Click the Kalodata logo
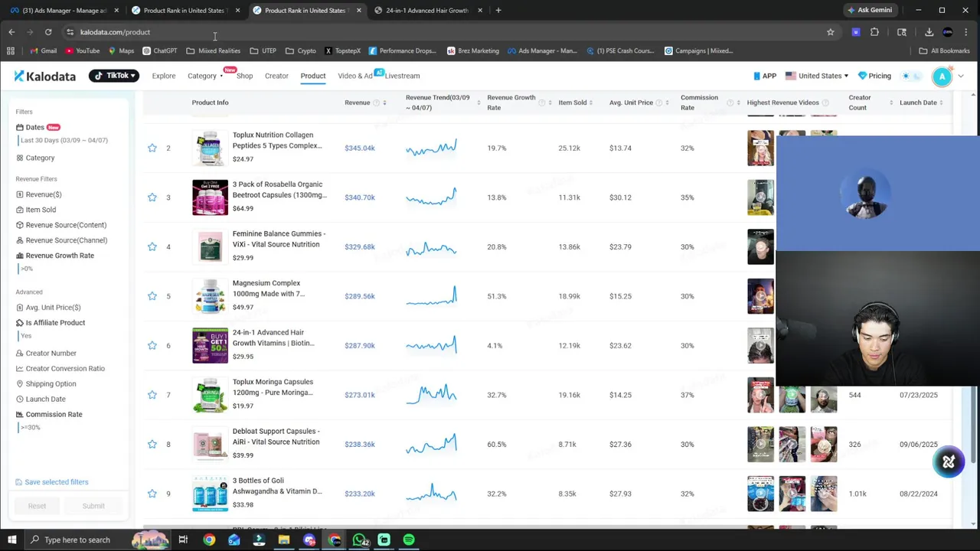 pos(45,76)
